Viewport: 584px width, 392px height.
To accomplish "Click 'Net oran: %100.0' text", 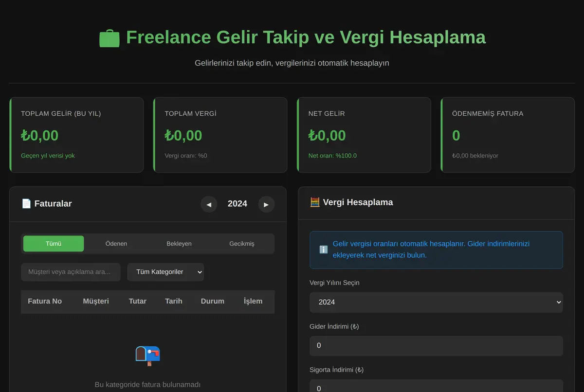I will tap(332, 156).
